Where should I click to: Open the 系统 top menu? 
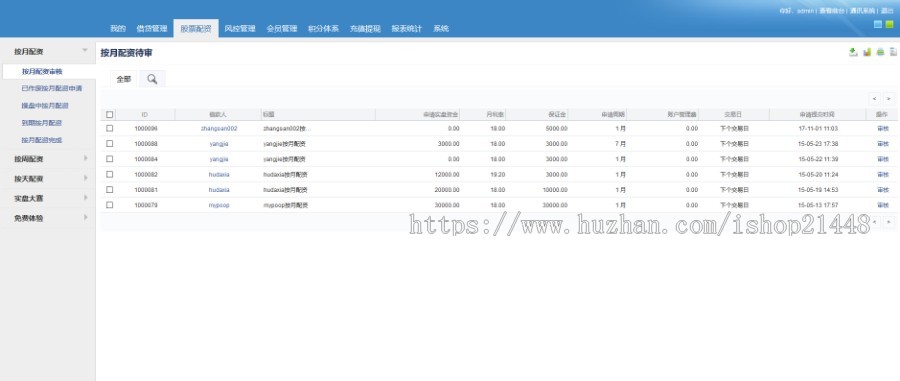(x=441, y=28)
